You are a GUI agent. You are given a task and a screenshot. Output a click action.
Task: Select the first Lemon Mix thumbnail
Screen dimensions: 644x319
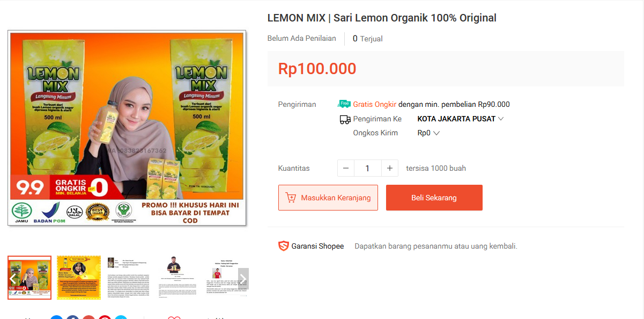point(29,278)
